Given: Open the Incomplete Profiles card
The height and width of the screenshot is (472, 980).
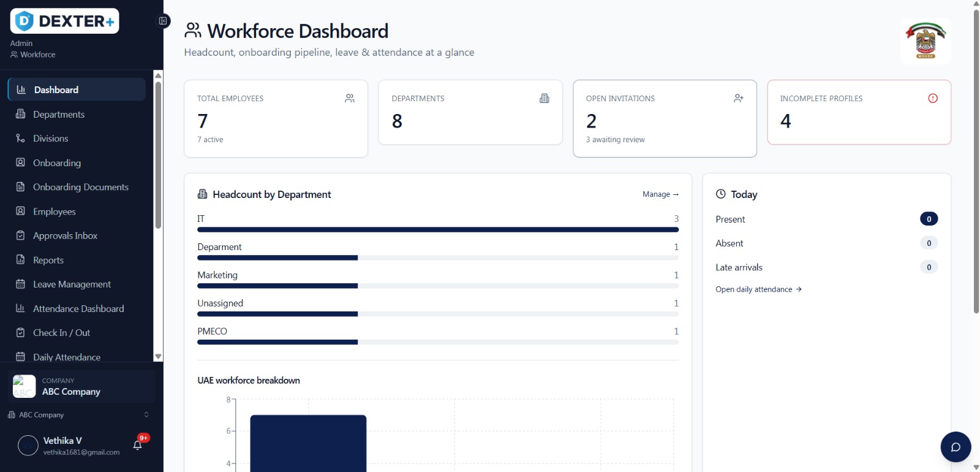Looking at the screenshot, I should point(859,112).
